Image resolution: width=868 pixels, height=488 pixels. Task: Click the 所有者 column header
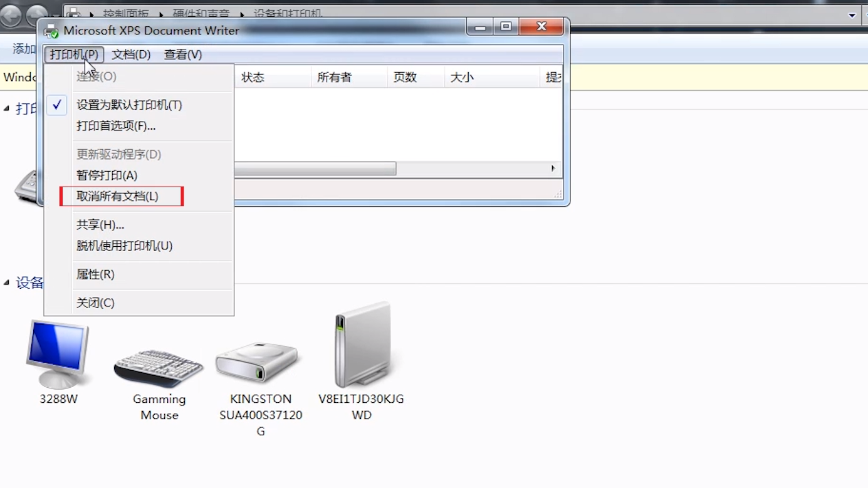coord(349,77)
